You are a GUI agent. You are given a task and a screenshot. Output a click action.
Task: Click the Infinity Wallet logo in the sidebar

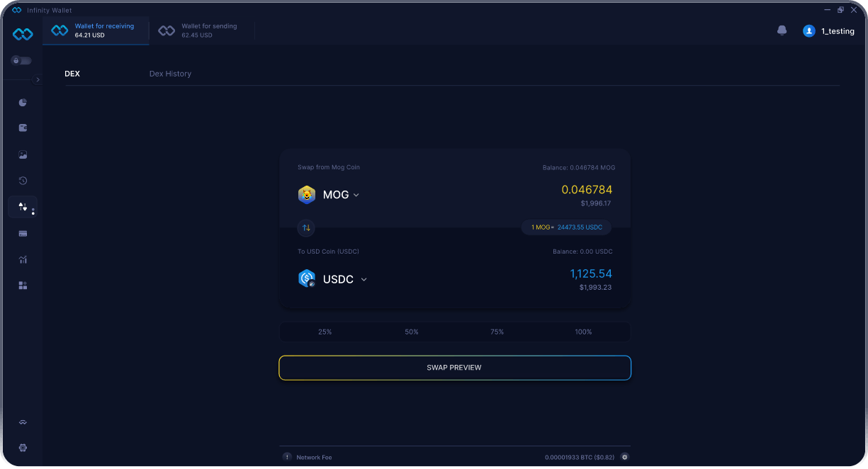[x=23, y=34]
